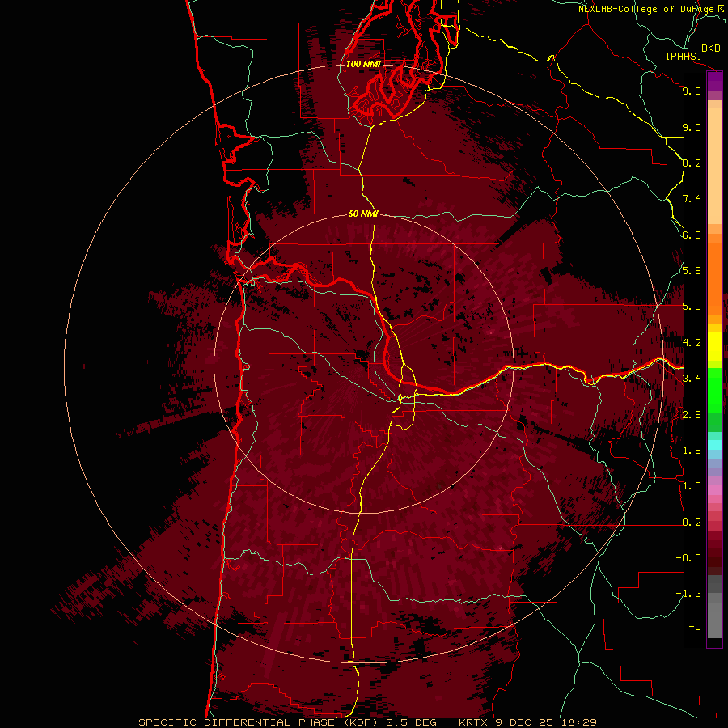Click the 4.2 legend value

coord(692,343)
